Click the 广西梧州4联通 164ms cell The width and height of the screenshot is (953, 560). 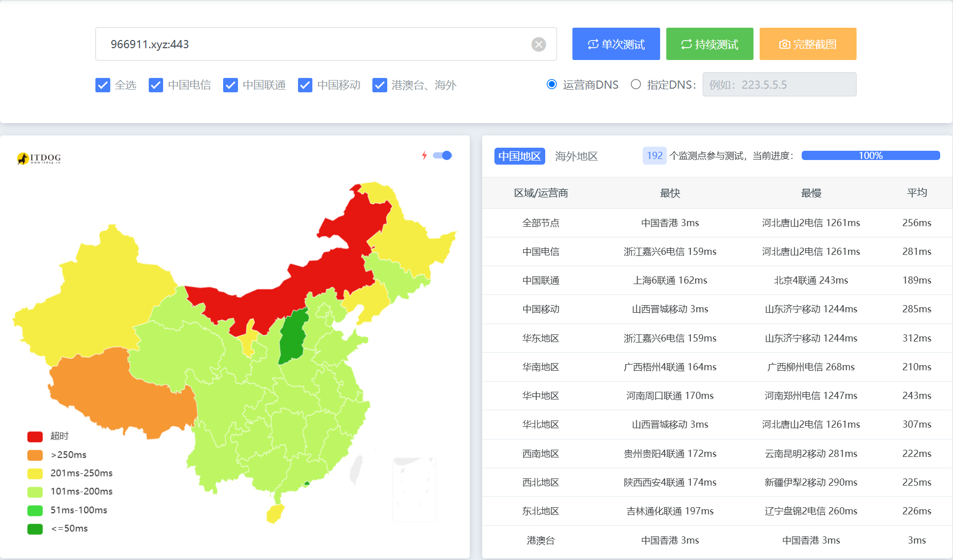pos(670,367)
